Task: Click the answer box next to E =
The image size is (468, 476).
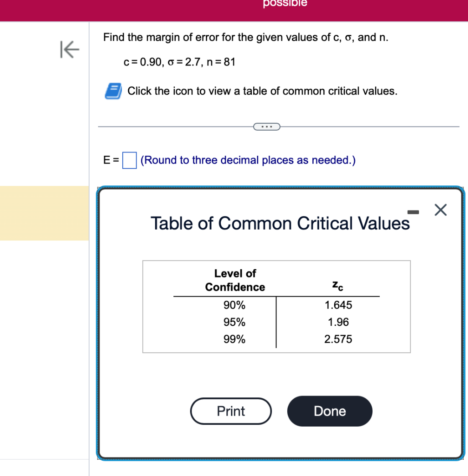Action: click(129, 160)
